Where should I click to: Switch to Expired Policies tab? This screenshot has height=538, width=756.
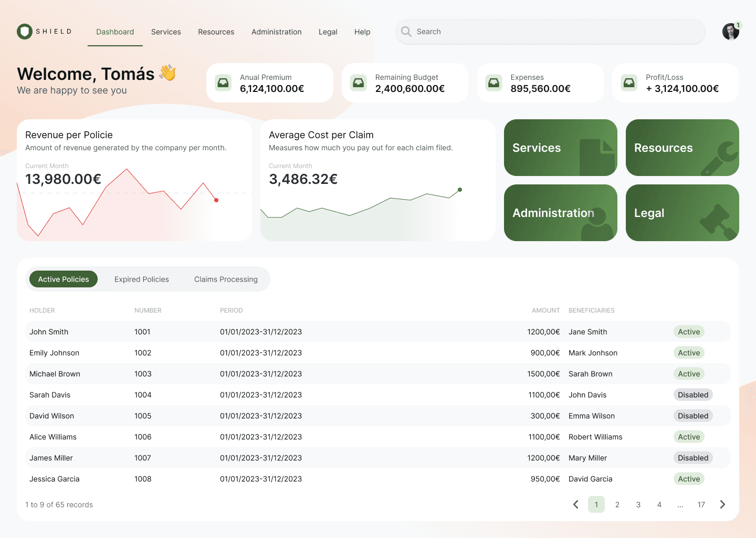(x=142, y=279)
